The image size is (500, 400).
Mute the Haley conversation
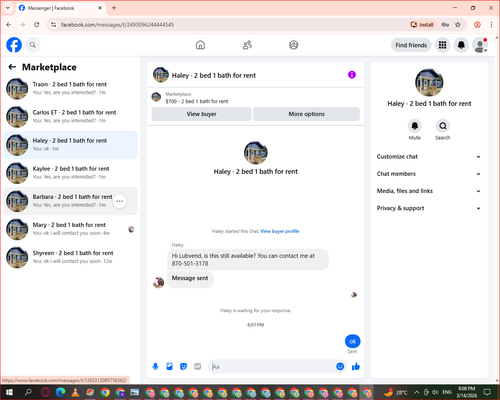pos(415,126)
